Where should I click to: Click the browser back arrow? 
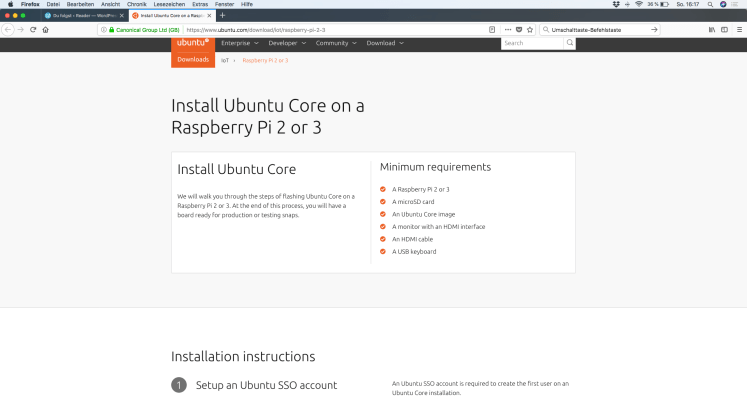pos(7,30)
